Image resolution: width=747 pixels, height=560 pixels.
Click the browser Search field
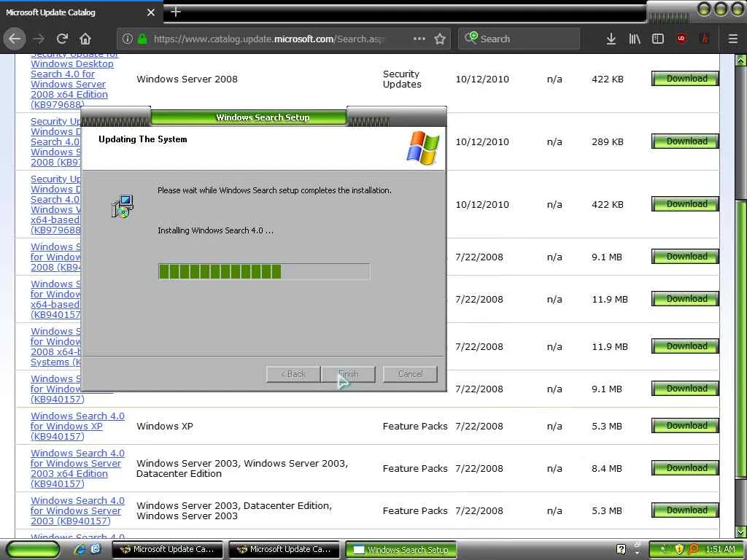519,39
